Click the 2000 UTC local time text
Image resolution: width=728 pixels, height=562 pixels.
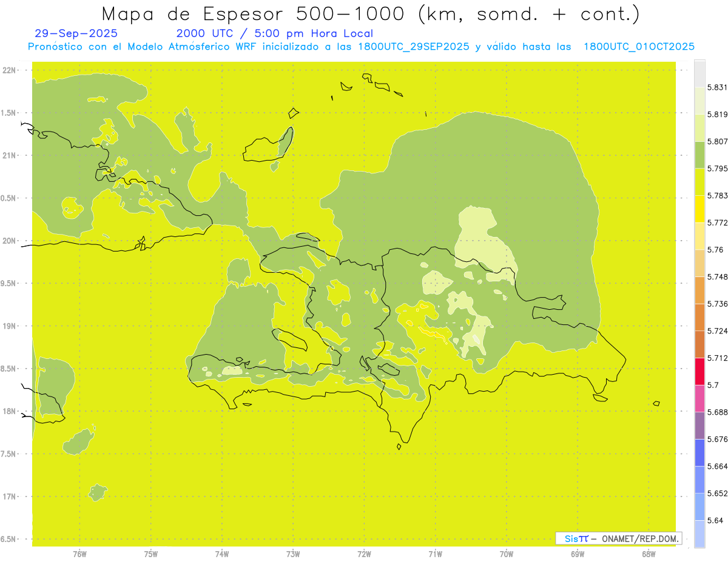coord(275,33)
